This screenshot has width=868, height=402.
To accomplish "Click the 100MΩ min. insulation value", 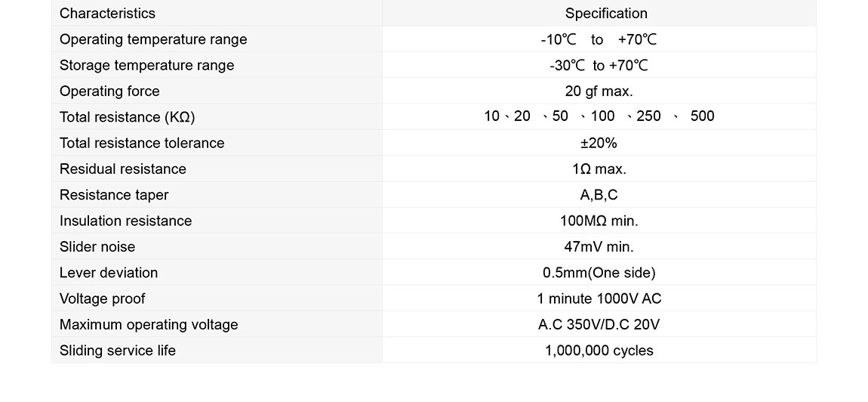I will click(599, 221).
